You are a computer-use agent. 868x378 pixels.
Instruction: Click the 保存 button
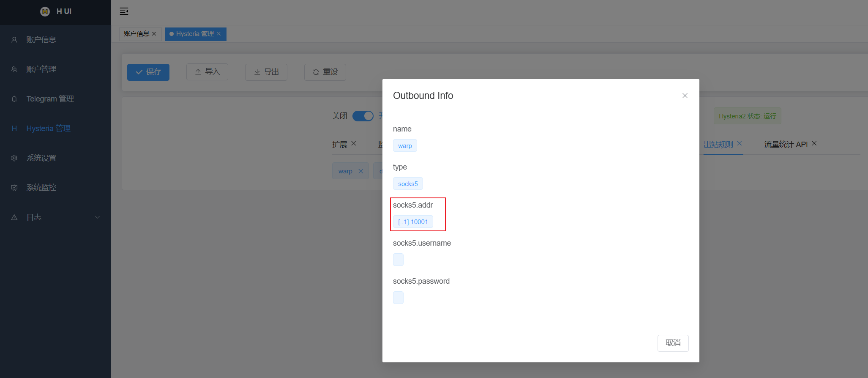(148, 72)
